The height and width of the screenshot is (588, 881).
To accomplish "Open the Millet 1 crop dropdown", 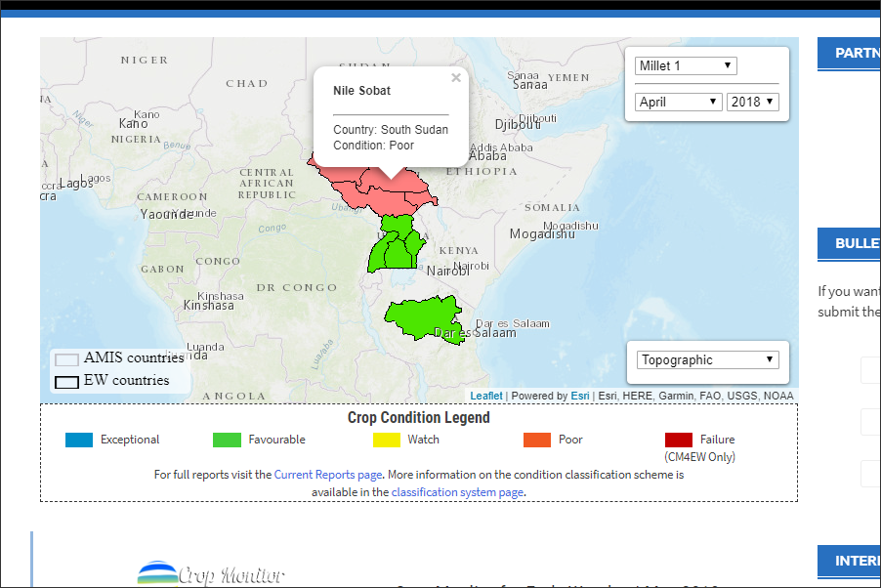I will click(x=686, y=66).
